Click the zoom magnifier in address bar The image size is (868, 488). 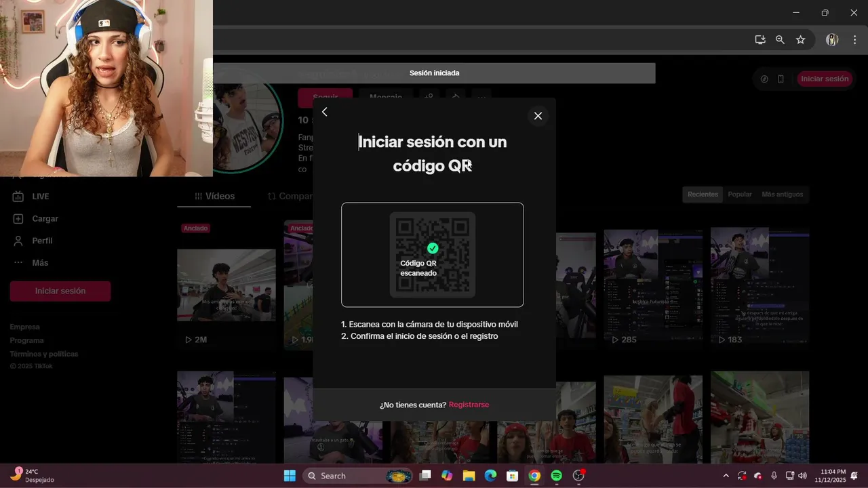pos(780,40)
